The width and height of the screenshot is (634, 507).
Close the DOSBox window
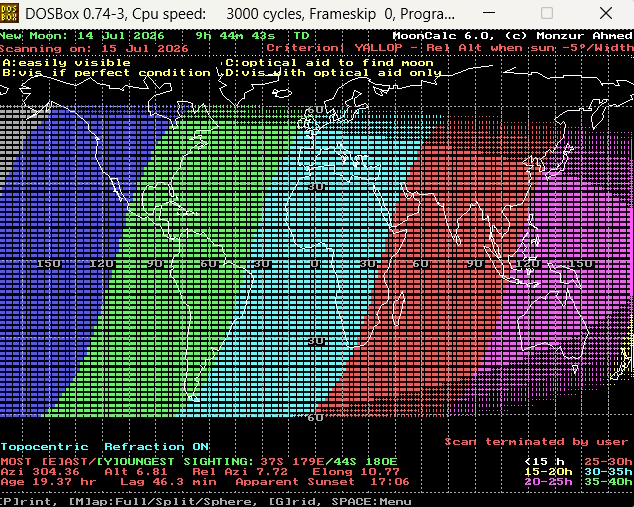(x=606, y=13)
